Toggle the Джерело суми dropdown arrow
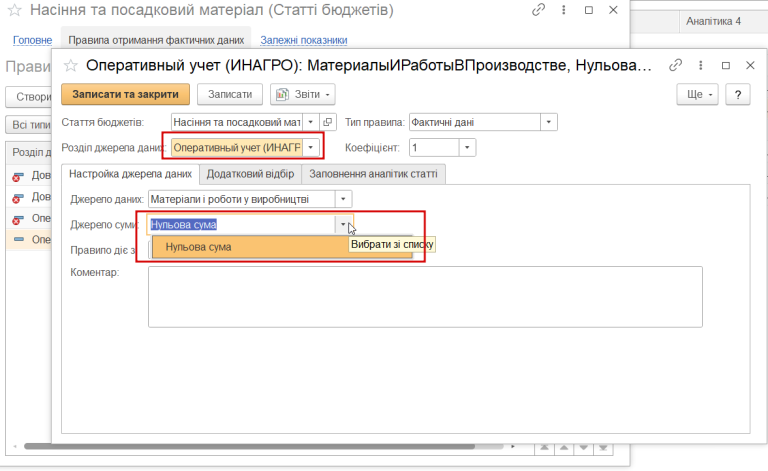 pyautogui.click(x=343, y=225)
